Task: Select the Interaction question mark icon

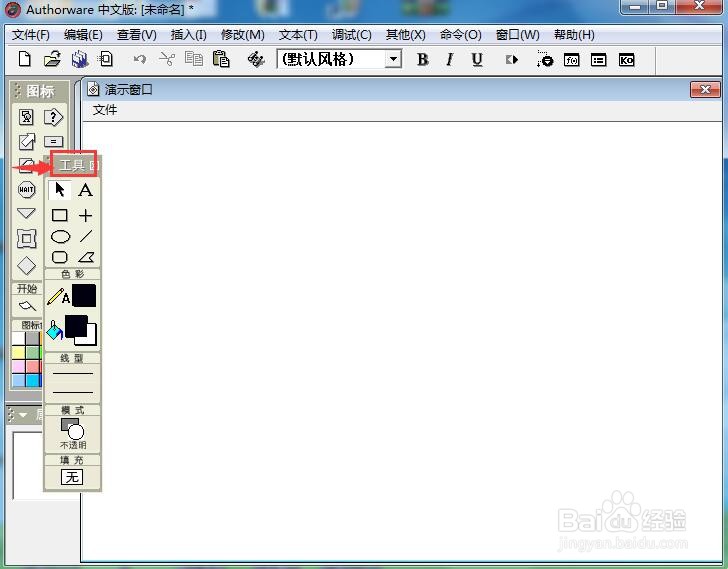Action: [53, 117]
